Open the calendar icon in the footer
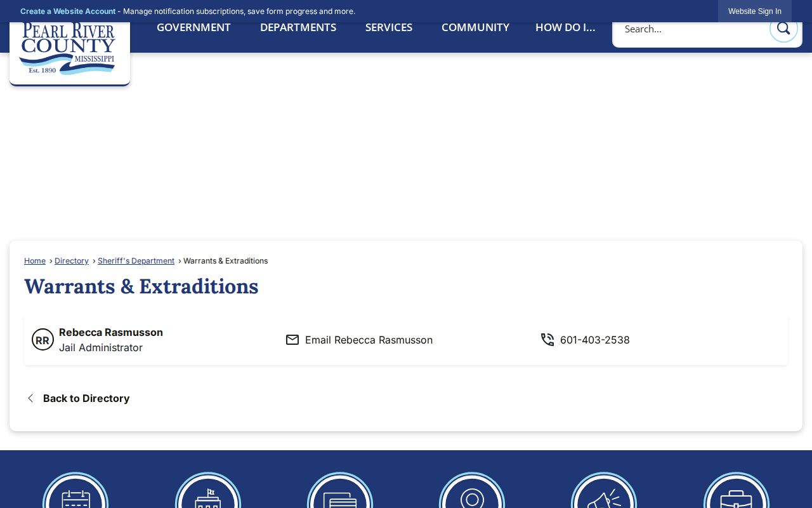Screen dimensions: 812x508 click(x=75, y=490)
